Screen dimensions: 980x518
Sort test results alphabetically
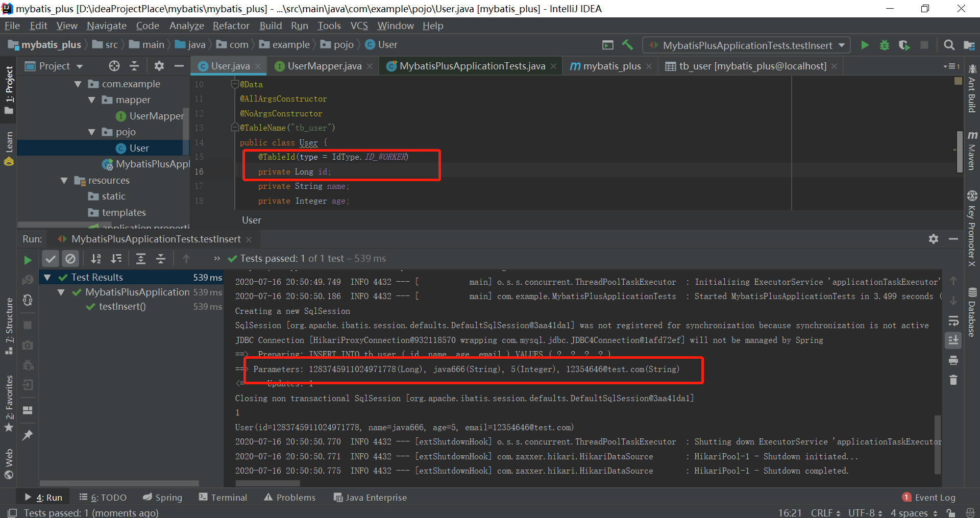pos(96,259)
